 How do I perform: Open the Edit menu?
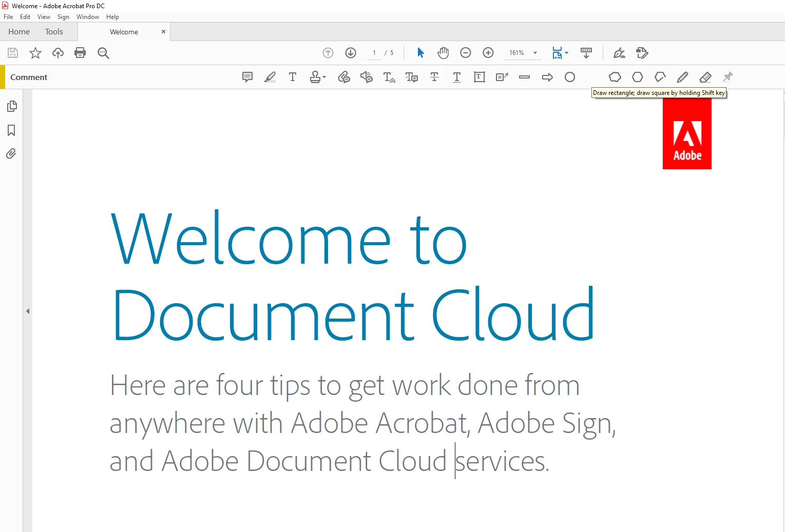pyautogui.click(x=25, y=17)
